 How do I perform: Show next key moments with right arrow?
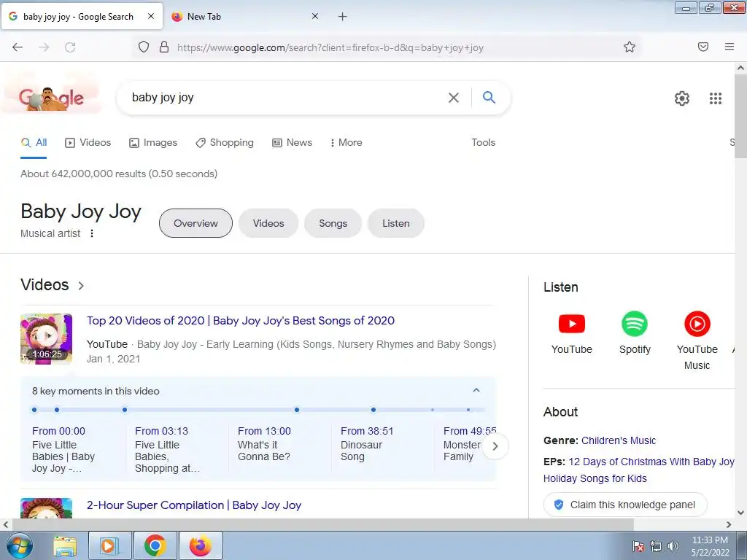point(495,446)
